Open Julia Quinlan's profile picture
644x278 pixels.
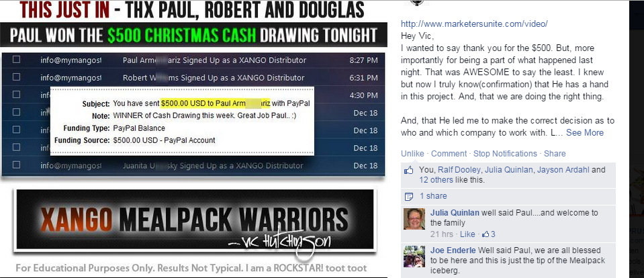coord(414,219)
